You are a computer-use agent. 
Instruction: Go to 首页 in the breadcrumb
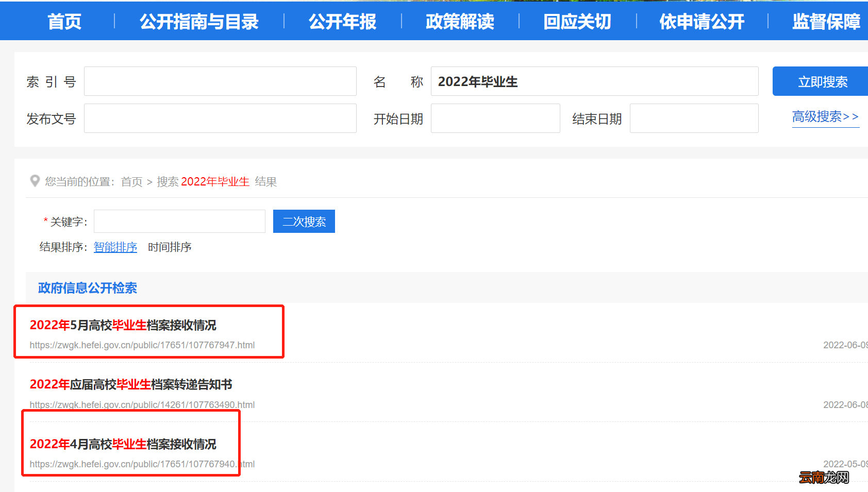[x=131, y=181]
